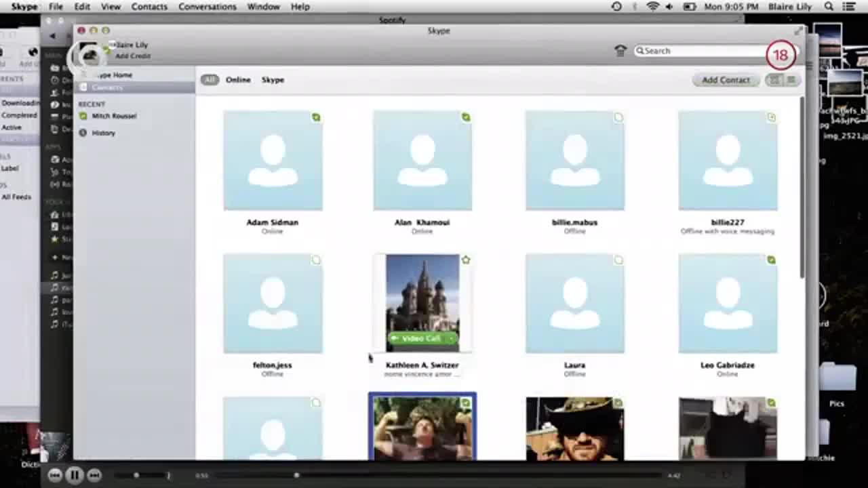This screenshot has width=868, height=488.
Task: Select Alan Khamoui contact thumbnail
Action: click(x=422, y=161)
